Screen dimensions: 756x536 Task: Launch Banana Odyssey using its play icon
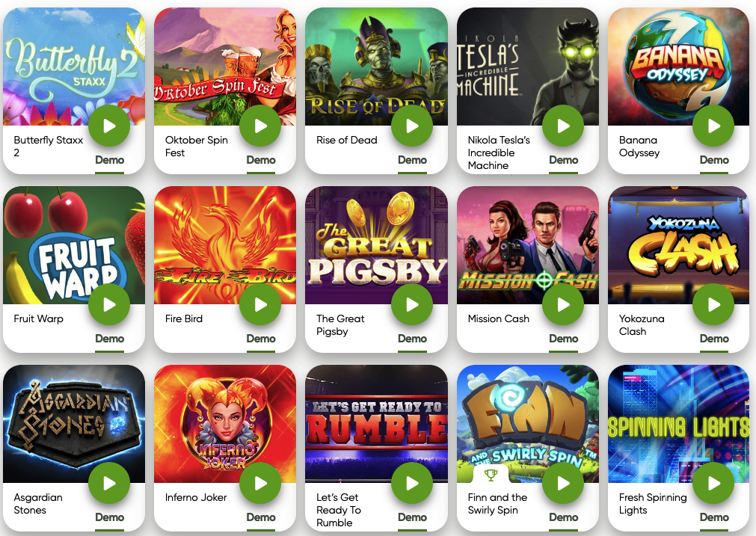point(713,126)
